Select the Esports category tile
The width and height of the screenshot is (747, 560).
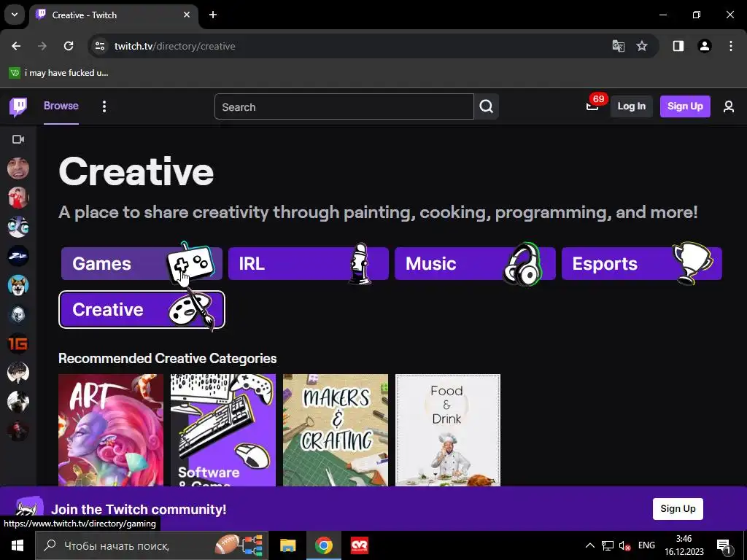tap(642, 263)
